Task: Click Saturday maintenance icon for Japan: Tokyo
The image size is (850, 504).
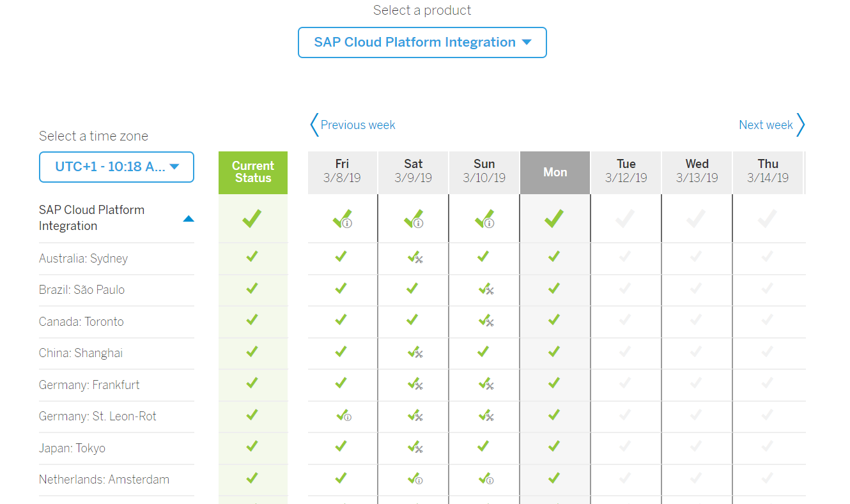Action: pos(415,447)
